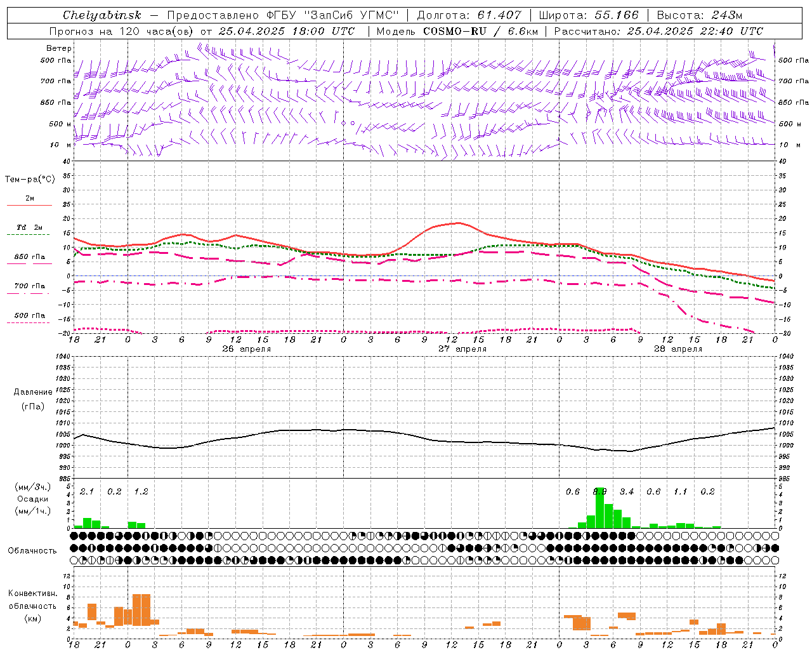Click the '(мм/3ч.)' unit label

pyautogui.click(x=33, y=487)
